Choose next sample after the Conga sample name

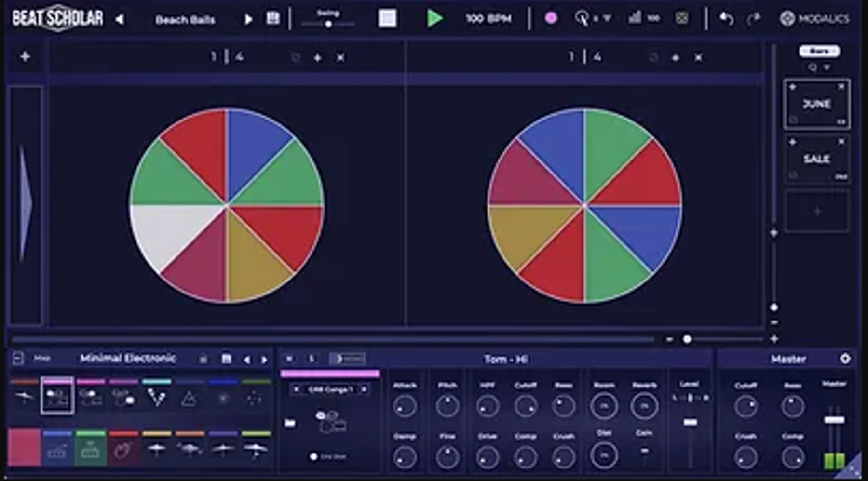[x=364, y=389]
